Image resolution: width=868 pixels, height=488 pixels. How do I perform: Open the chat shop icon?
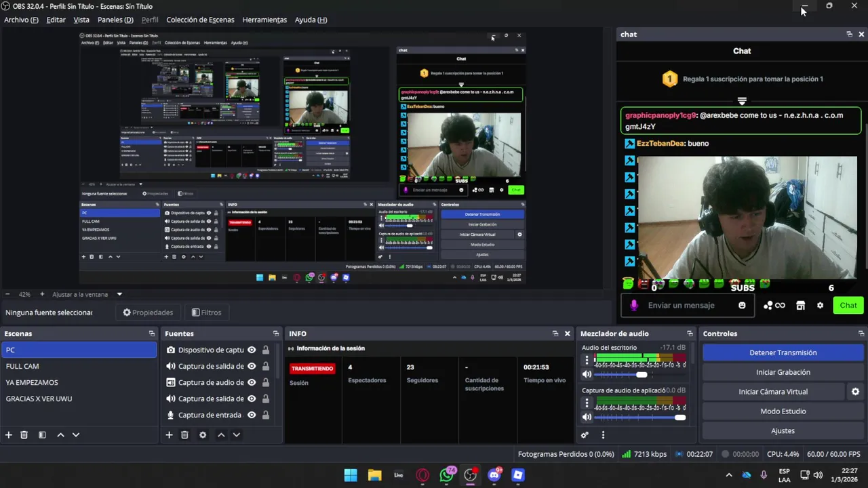tap(801, 306)
